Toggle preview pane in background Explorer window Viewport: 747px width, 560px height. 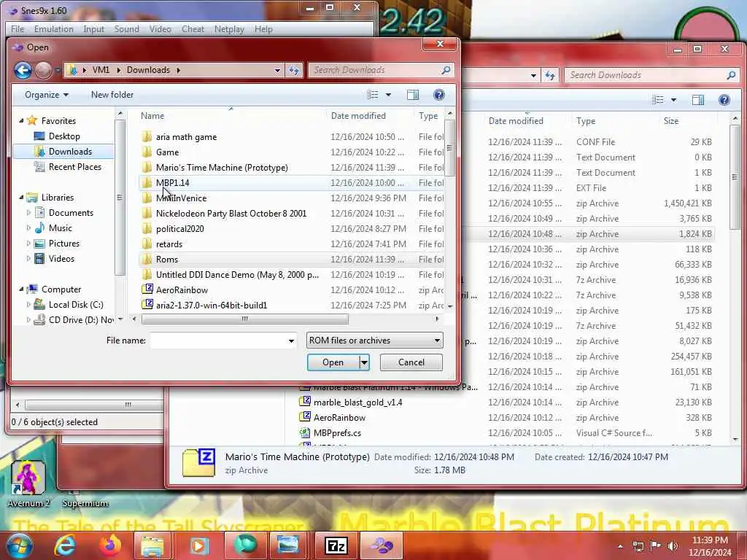tap(698, 99)
